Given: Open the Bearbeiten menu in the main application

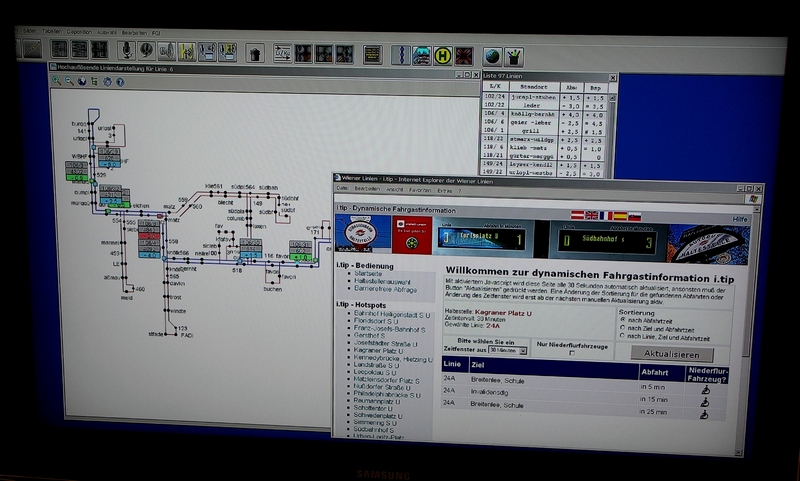Looking at the screenshot, I should pos(134,33).
